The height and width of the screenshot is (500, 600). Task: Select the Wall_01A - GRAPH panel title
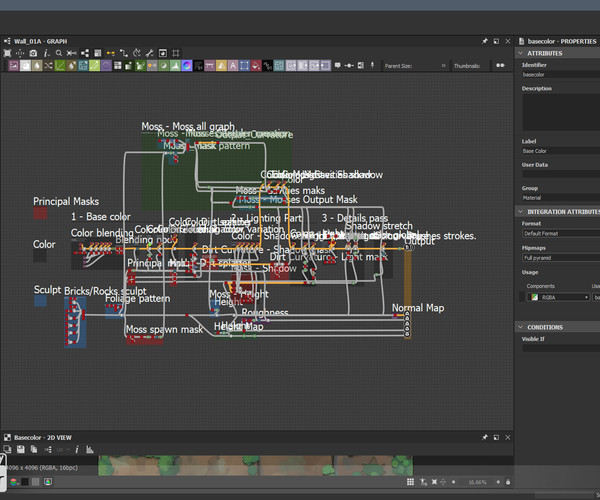tap(41, 41)
